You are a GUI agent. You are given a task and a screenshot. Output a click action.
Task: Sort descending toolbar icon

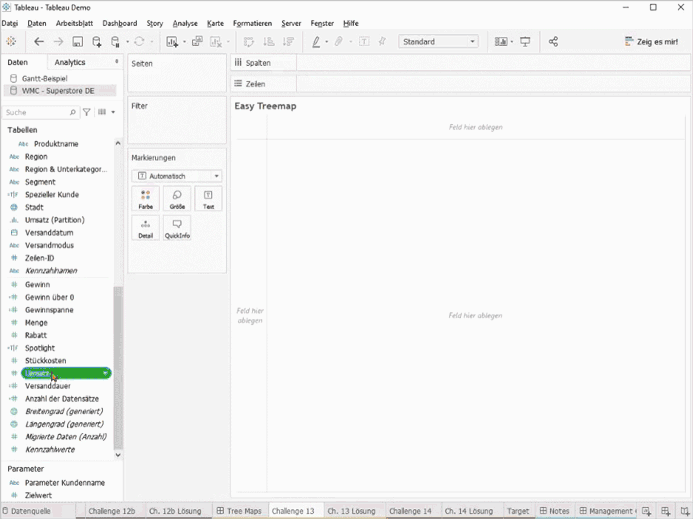[288, 42]
